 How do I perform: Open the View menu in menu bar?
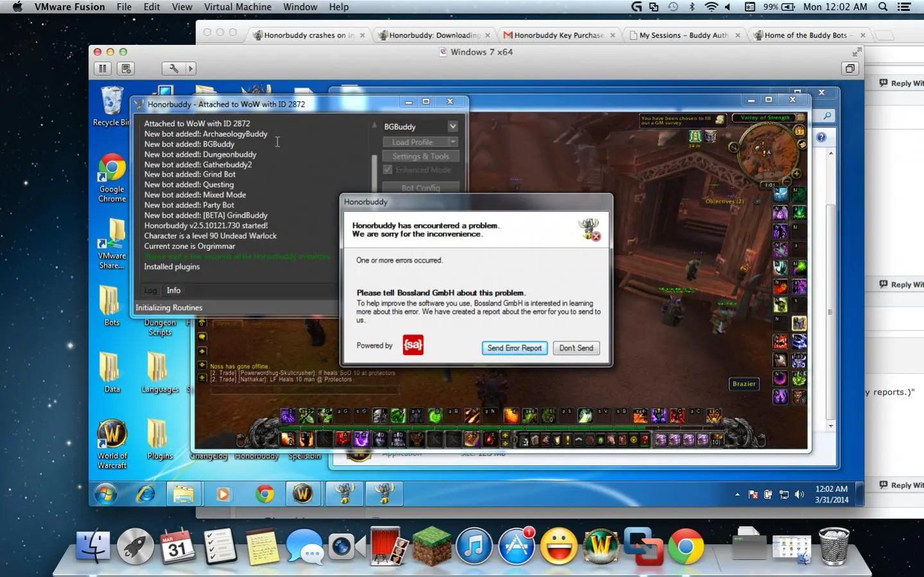click(182, 7)
